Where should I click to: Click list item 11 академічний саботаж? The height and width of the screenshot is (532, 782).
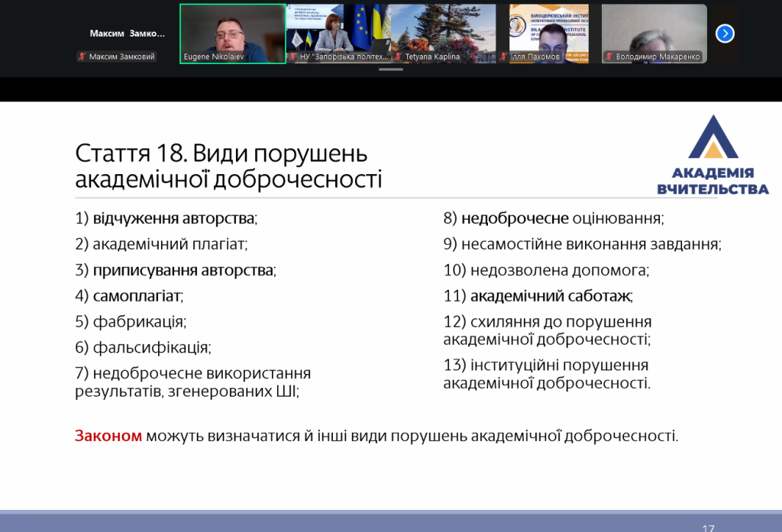click(538, 295)
